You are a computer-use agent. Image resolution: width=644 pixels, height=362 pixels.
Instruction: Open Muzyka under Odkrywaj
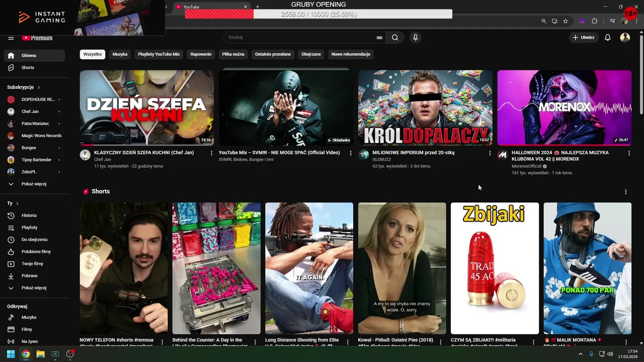coord(34,317)
